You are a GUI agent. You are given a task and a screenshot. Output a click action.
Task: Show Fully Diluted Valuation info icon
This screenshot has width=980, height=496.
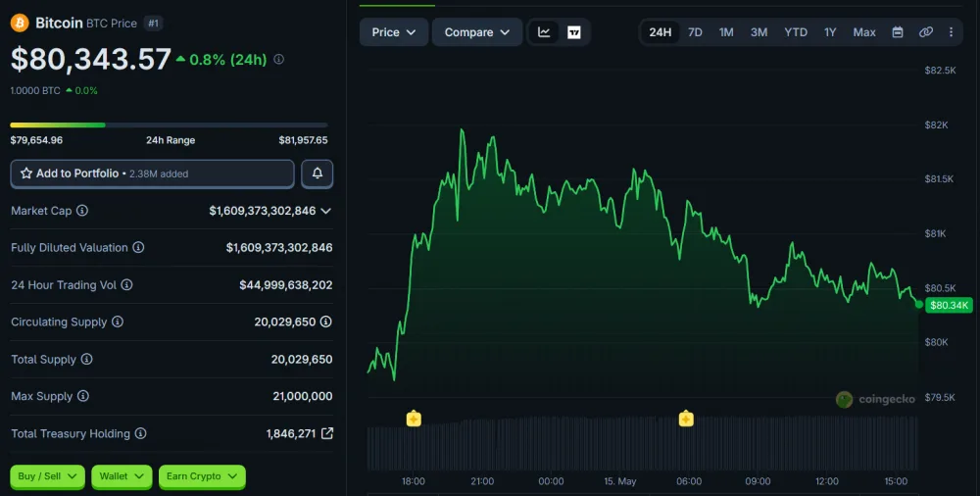(138, 248)
